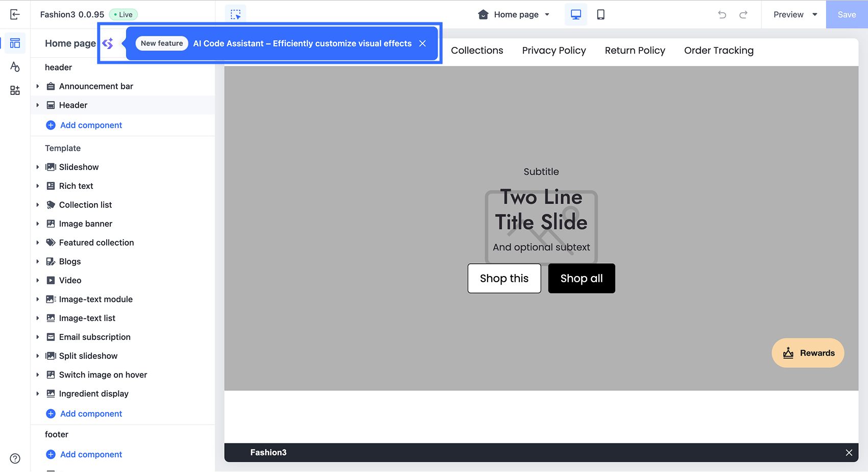Click the Ingredient display icon
868x472 pixels.
51,393
